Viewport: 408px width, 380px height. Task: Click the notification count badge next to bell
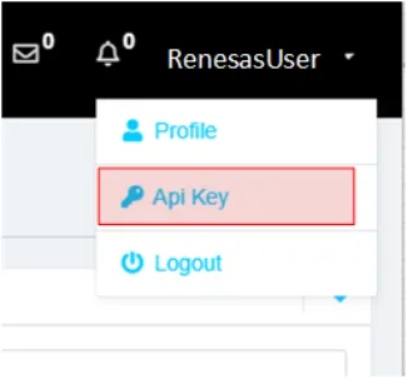tap(129, 41)
